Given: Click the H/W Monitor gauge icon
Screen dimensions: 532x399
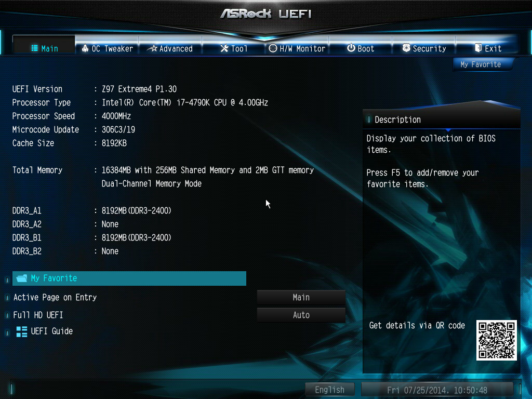Looking at the screenshot, I should click(x=273, y=48).
